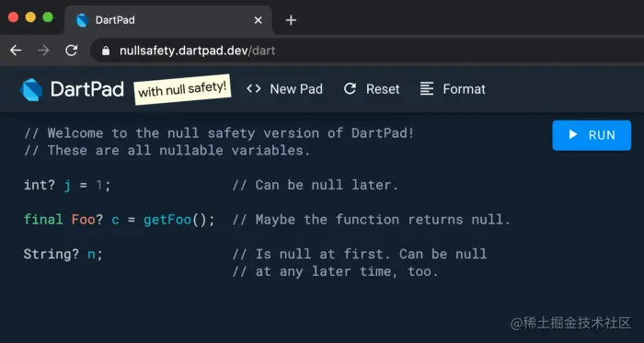The height and width of the screenshot is (343, 644).
Task: Click the Dart logo in header
Action: coord(31,89)
